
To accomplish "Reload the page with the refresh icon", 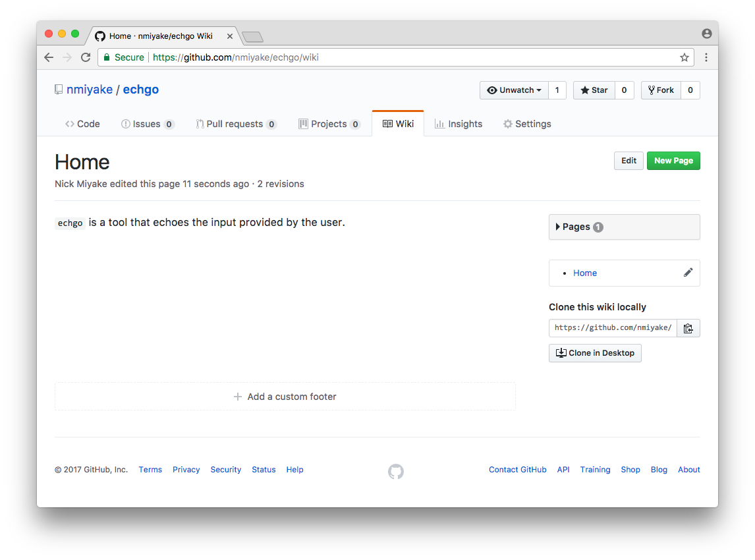I will point(86,57).
